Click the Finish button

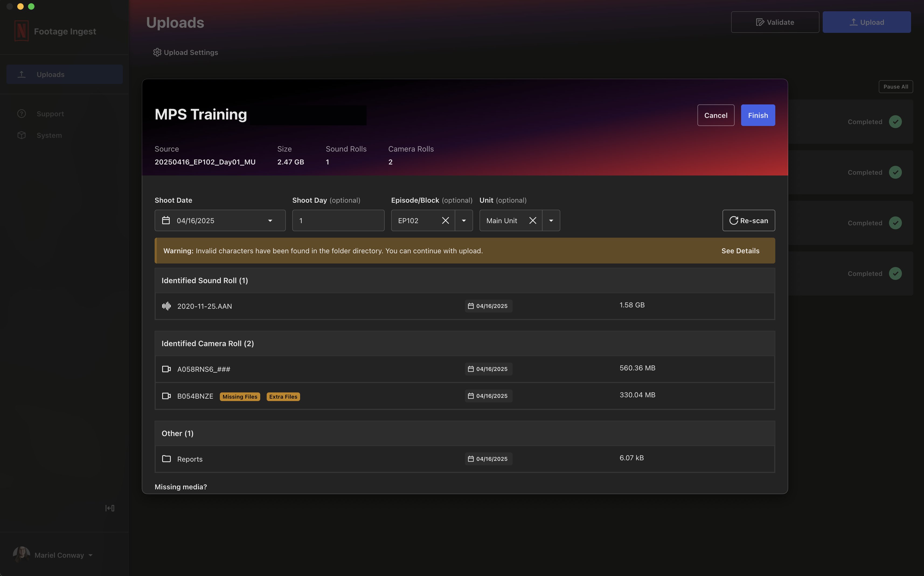click(758, 115)
